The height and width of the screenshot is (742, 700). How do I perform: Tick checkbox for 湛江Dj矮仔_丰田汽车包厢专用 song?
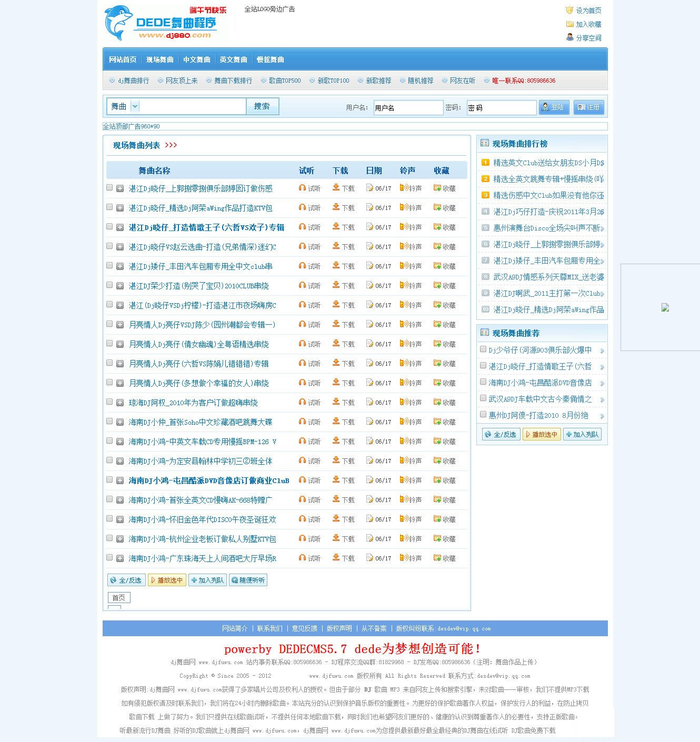(x=109, y=265)
